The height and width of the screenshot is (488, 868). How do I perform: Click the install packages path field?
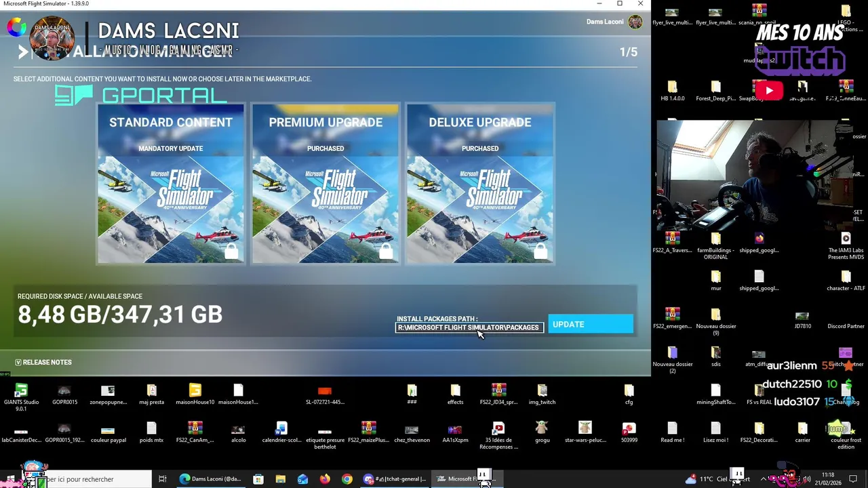coord(469,327)
